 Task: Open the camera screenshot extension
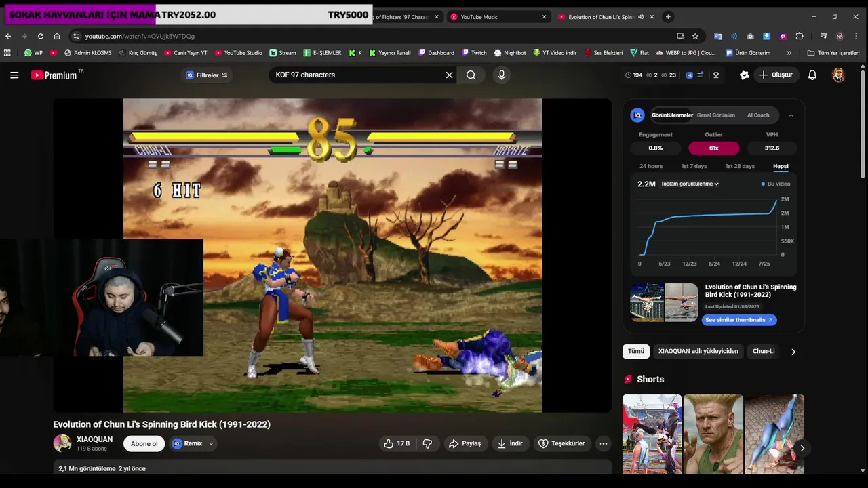(x=751, y=36)
